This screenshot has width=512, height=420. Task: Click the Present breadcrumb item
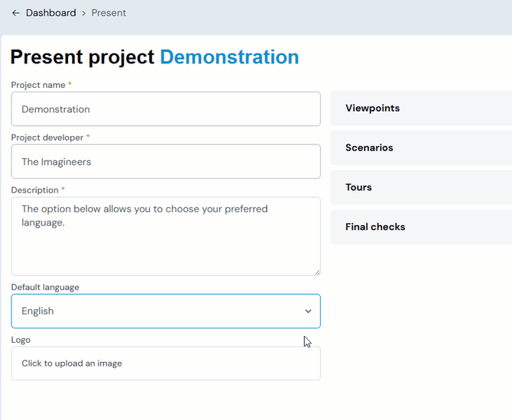click(109, 13)
